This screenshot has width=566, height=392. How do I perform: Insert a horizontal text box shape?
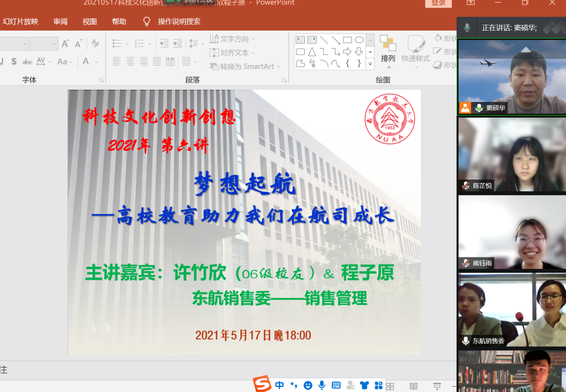point(300,40)
